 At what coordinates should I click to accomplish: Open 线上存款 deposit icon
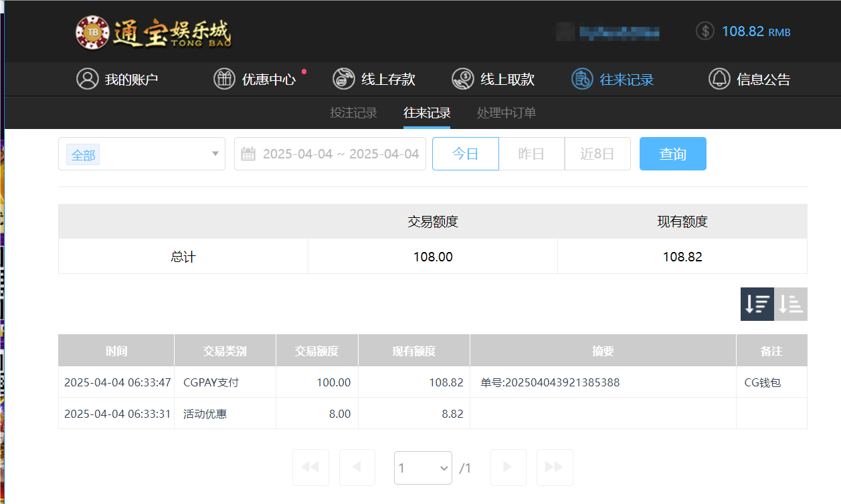(x=344, y=79)
